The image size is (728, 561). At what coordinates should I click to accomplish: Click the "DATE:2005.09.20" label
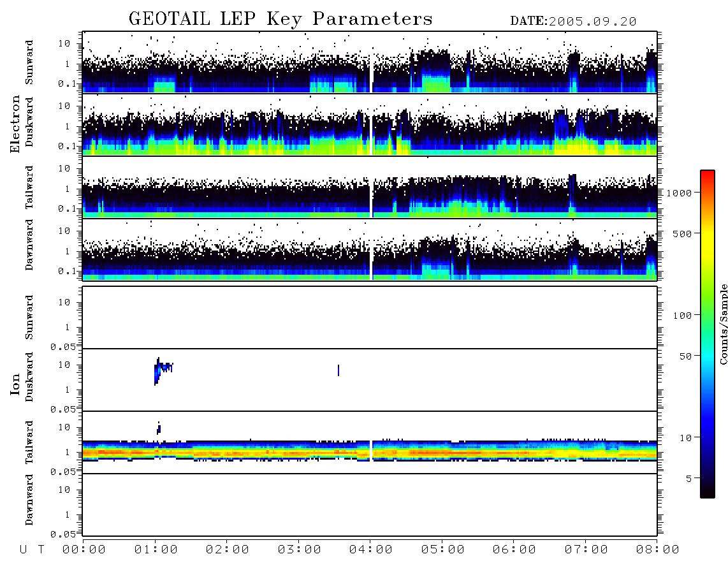573,22
